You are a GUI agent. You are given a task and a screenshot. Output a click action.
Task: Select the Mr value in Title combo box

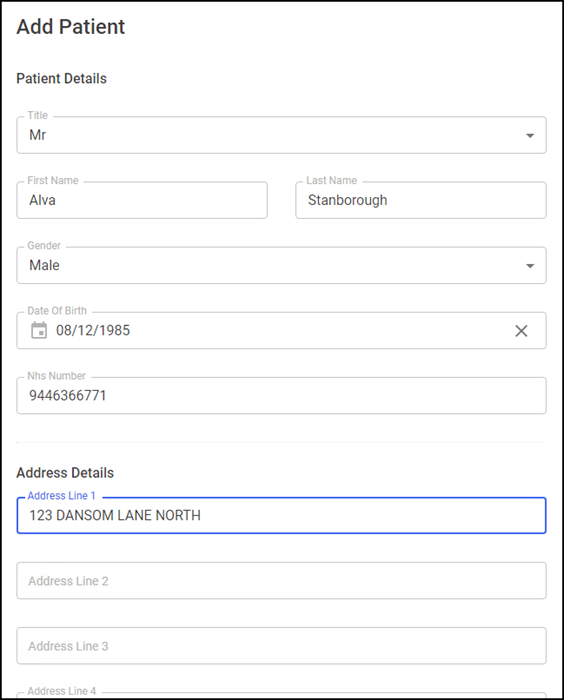[38, 135]
